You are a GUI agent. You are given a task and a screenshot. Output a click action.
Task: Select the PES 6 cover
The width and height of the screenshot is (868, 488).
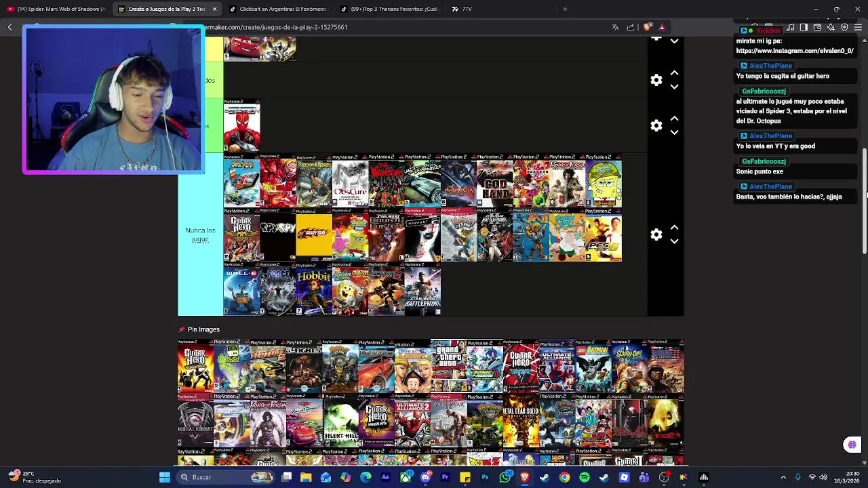pos(604,235)
